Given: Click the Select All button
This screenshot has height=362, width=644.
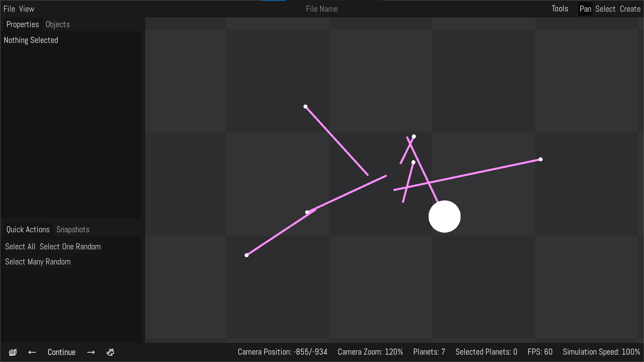Looking at the screenshot, I should pos(20,247).
